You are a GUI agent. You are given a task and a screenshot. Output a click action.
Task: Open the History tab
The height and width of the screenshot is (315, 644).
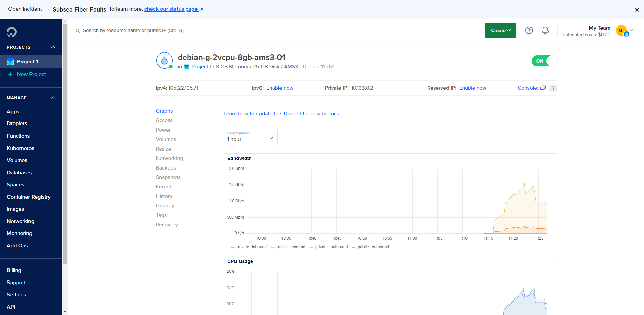164,196
